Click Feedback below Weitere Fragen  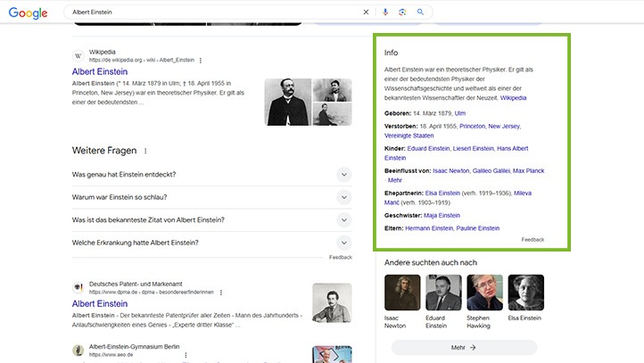[341, 257]
